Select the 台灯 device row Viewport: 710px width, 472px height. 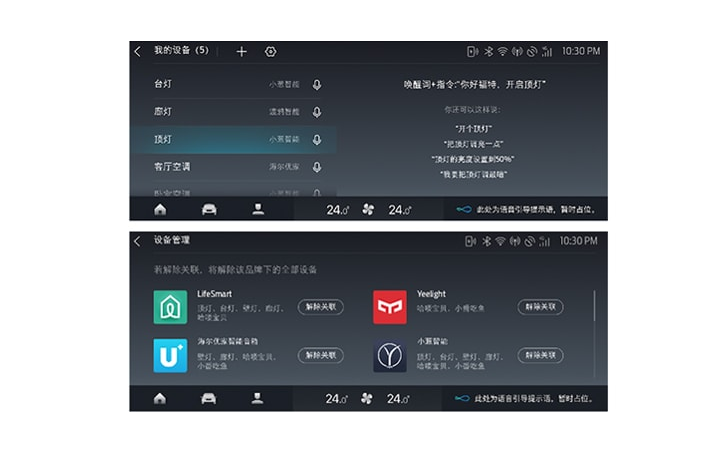tap(233, 85)
